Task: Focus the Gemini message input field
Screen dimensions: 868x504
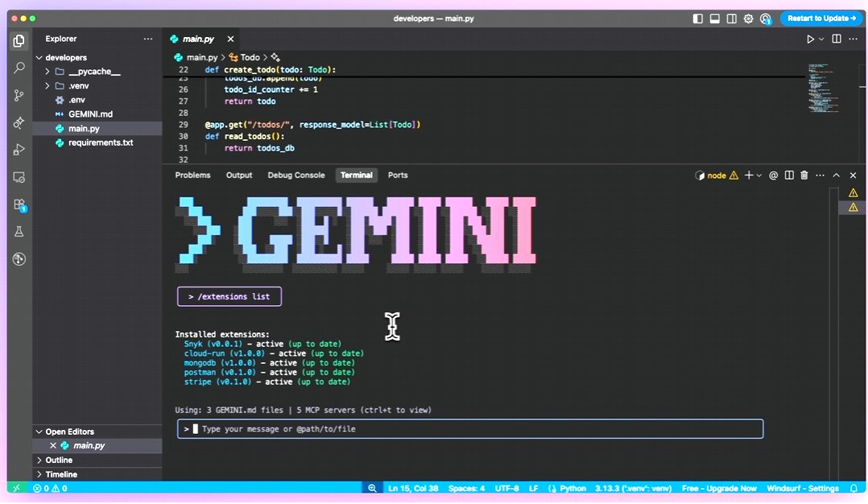Action: click(x=470, y=429)
